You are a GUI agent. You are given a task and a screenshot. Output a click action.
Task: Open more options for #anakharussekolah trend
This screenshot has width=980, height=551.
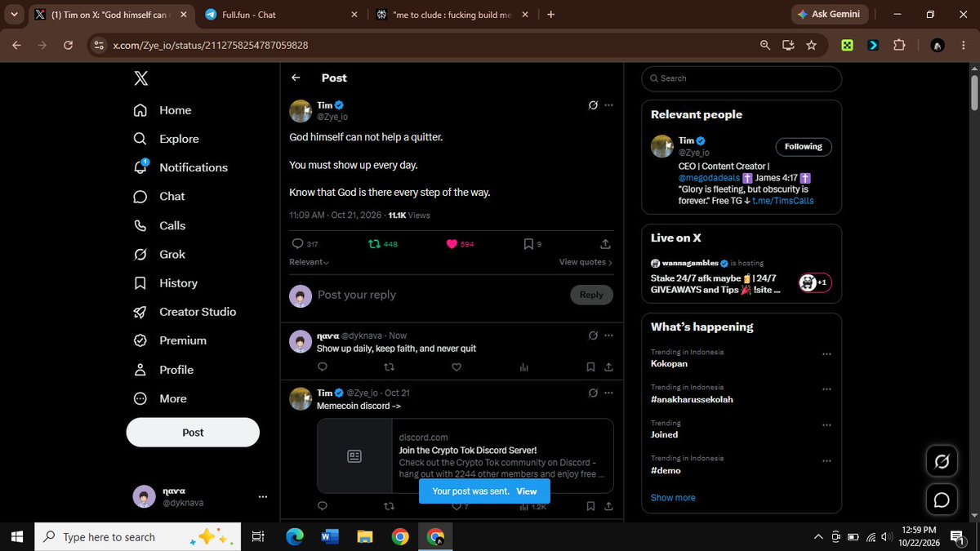tap(826, 389)
